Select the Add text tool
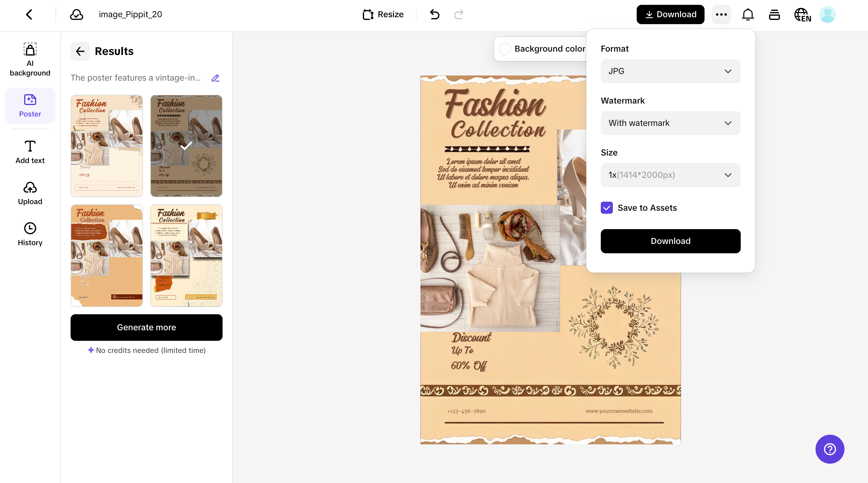 pyautogui.click(x=30, y=152)
